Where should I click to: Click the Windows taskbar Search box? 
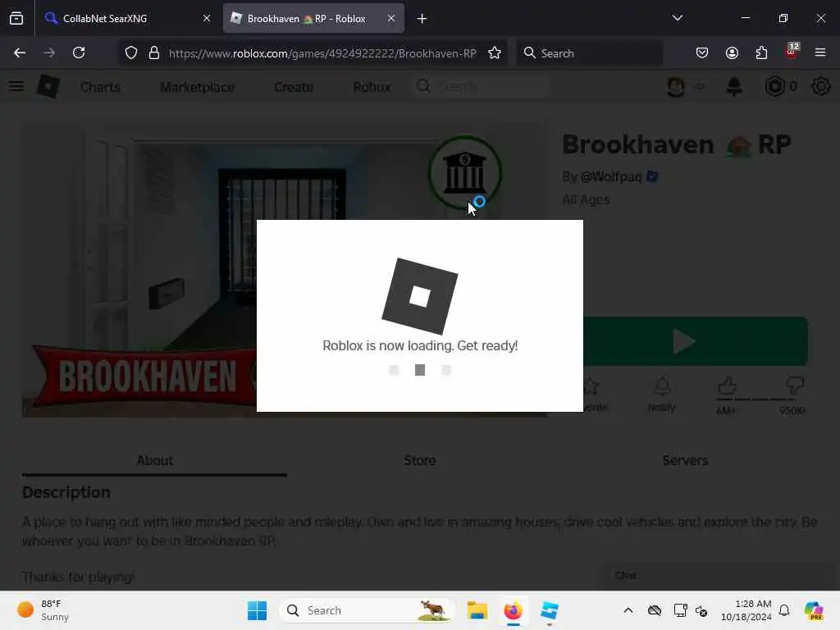coord(367,610)
